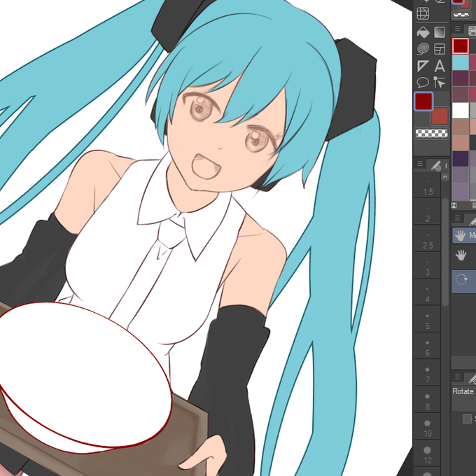Select the Frame border tool

click(440, 49)
